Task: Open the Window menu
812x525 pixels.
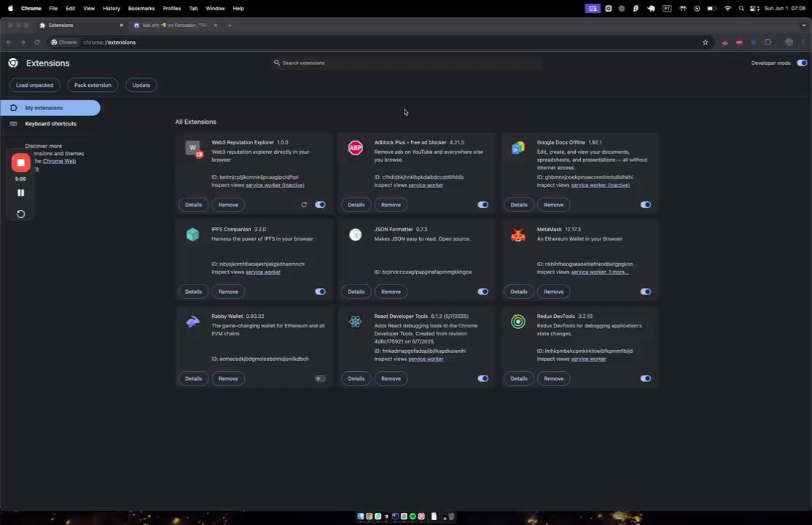Action: (x=215, y=8)
